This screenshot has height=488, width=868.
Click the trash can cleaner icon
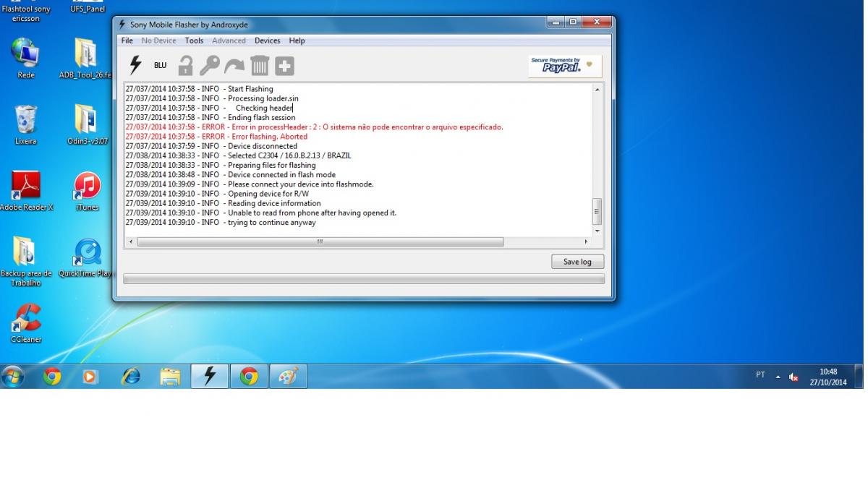click(x=259, y=67)
